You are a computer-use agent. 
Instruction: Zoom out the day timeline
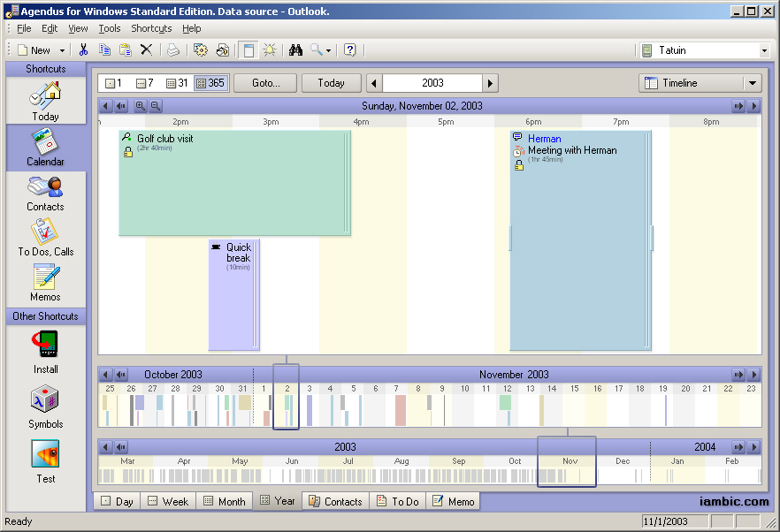(156, 106)
